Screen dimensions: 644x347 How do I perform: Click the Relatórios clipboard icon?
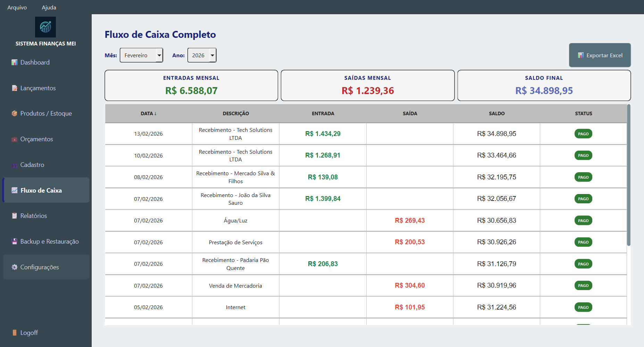[x=14, y=216]
